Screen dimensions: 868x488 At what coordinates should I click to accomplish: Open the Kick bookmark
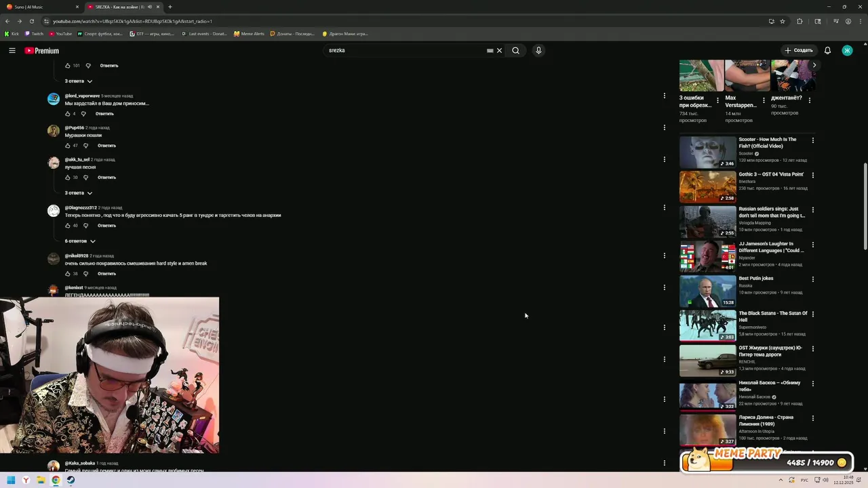(x=12, y=33)
